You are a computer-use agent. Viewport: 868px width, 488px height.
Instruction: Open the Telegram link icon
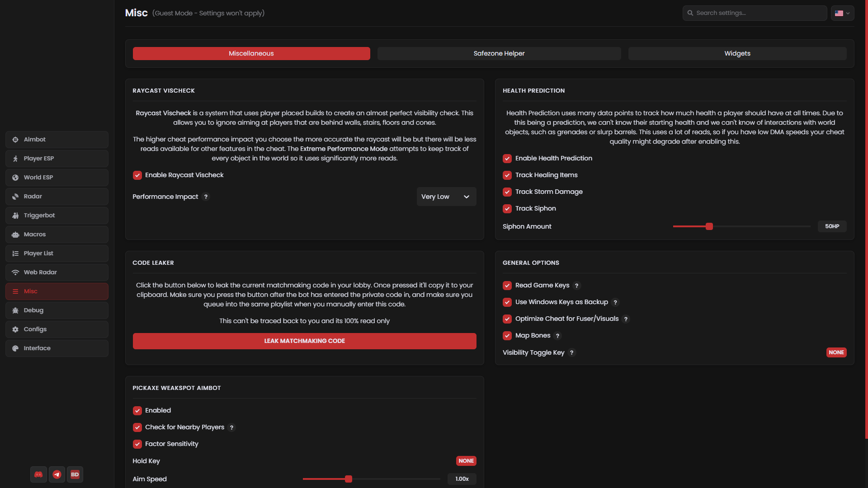point(57,474)
